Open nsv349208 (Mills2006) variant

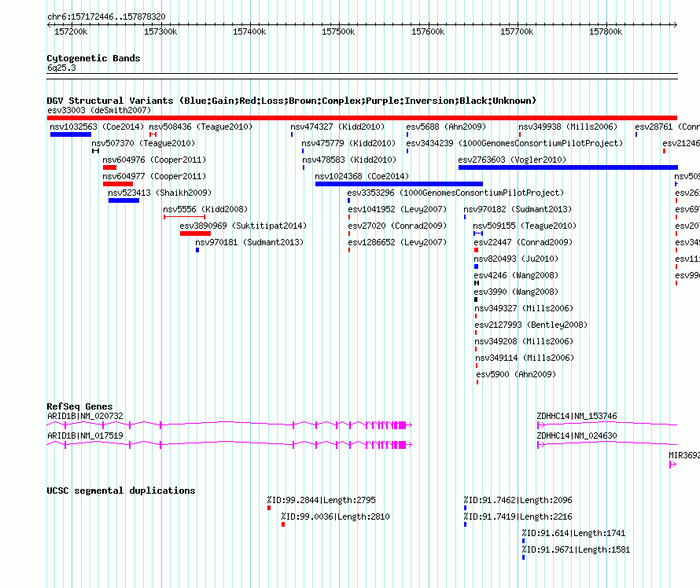click(524, 341)
